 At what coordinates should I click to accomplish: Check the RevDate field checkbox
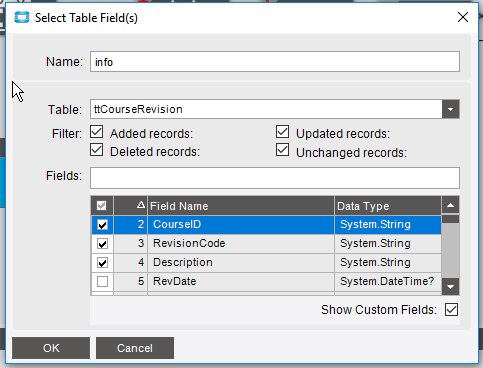click(x=102, y=282)
